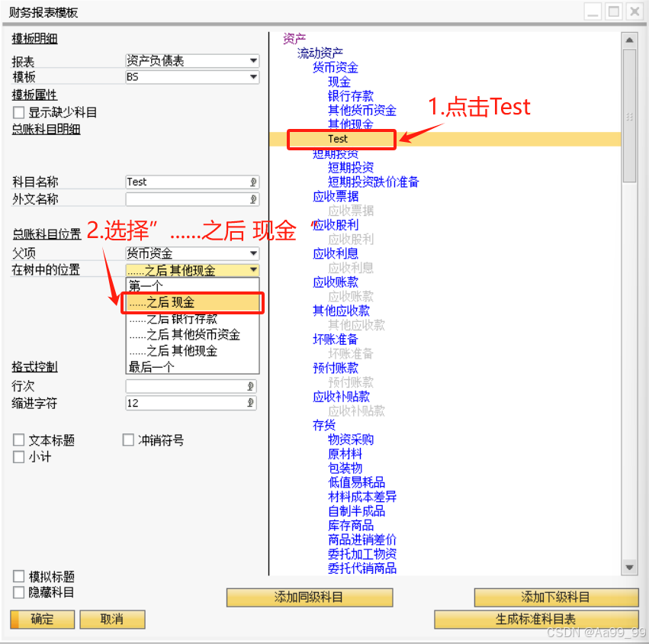Tick the 小计 checkbox
649x644 pixels.
coord(18,457)
